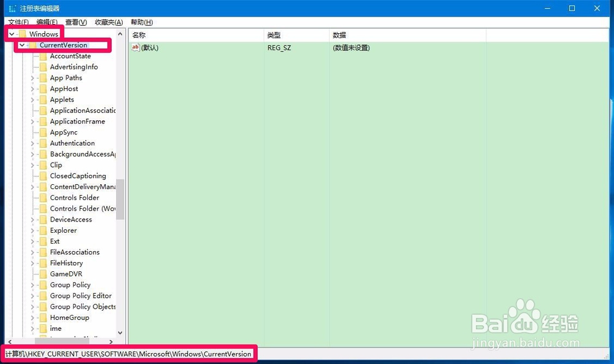Click tree vertical scrollbar up arrow
Image resolution: width=614 pixels, height=364 pixels.
[120, 34]
